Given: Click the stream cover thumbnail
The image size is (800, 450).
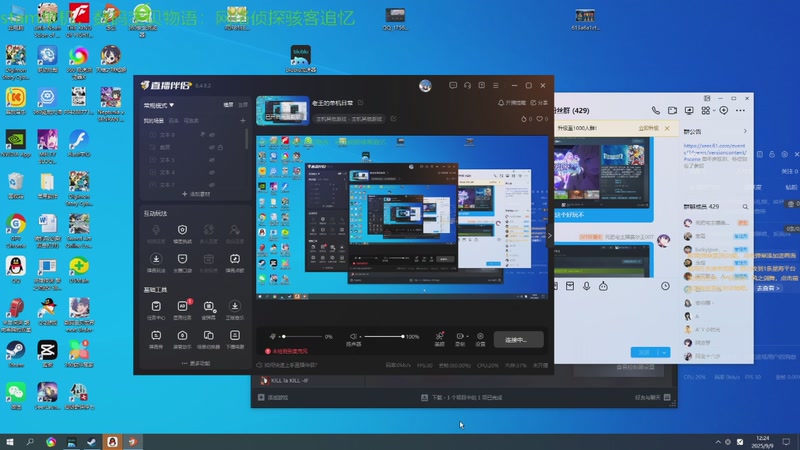Looking at the screenshot, I should coord(283,110).
